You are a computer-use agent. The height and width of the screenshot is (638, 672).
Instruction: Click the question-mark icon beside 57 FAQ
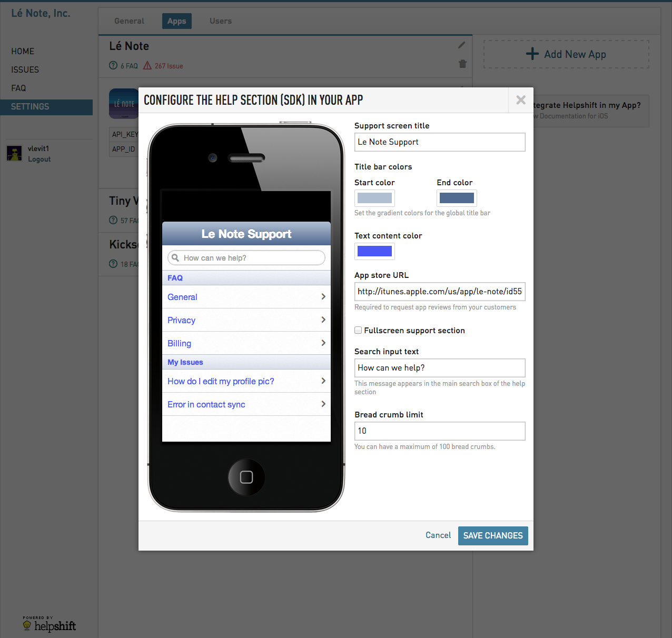click(x=113, y=220)
